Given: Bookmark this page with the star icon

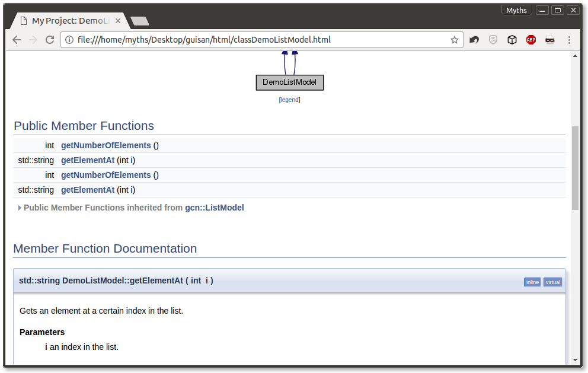Looking at the screenshot, I should (x=455, y=40).
